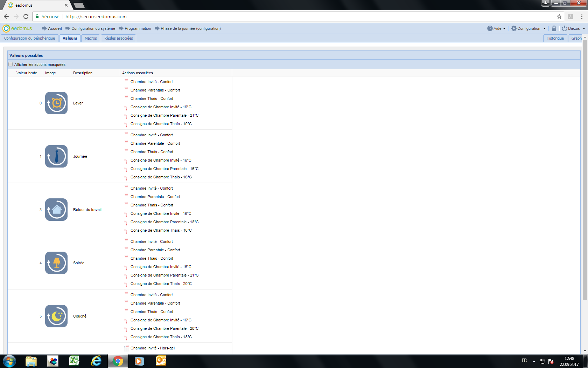Go to Accueil in breadcrumb
Viewport: 588px width, 368px height.
tap(55, 28)
